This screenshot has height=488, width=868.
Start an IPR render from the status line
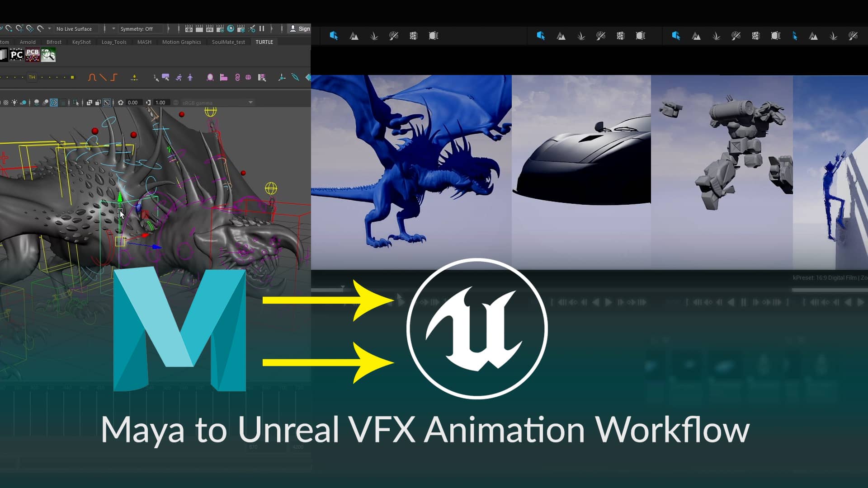[x=210, y=28]
